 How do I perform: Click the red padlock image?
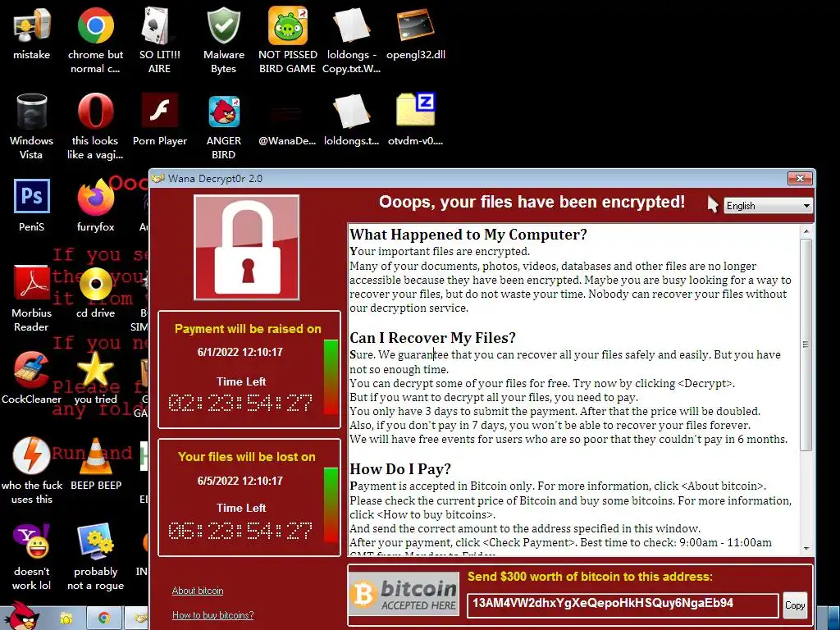click(246, 248)
